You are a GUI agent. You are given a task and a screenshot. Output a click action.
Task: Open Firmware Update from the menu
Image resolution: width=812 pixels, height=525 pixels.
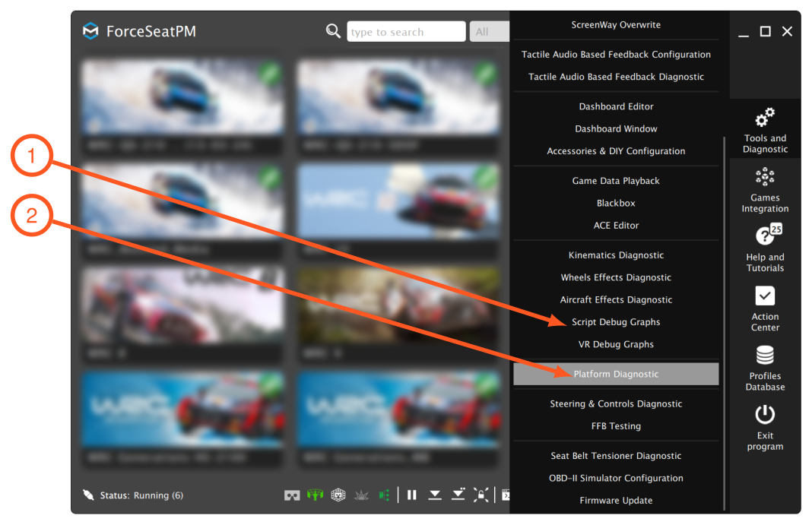(616, 500)
